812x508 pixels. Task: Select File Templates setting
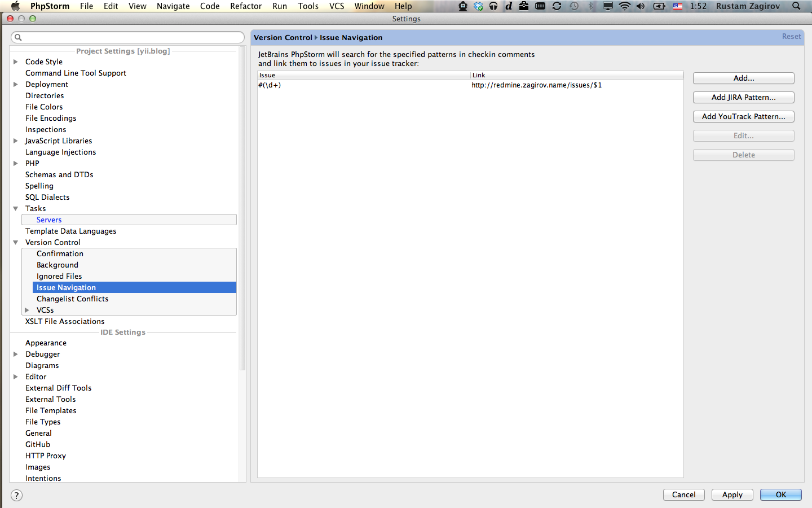pyautogui.click(x=51, y=410)
